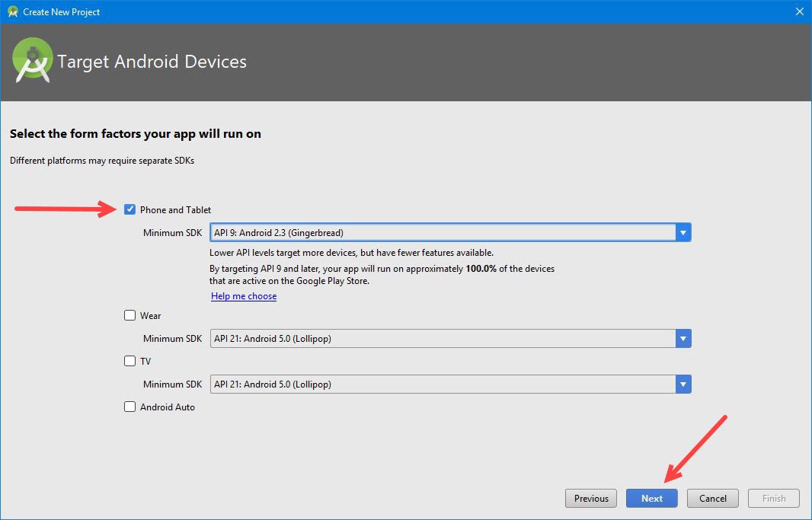Open the Phone and Tablet Minimum SDK dropdown arrow
Screen dimensions: 812x520
[683, 233]
